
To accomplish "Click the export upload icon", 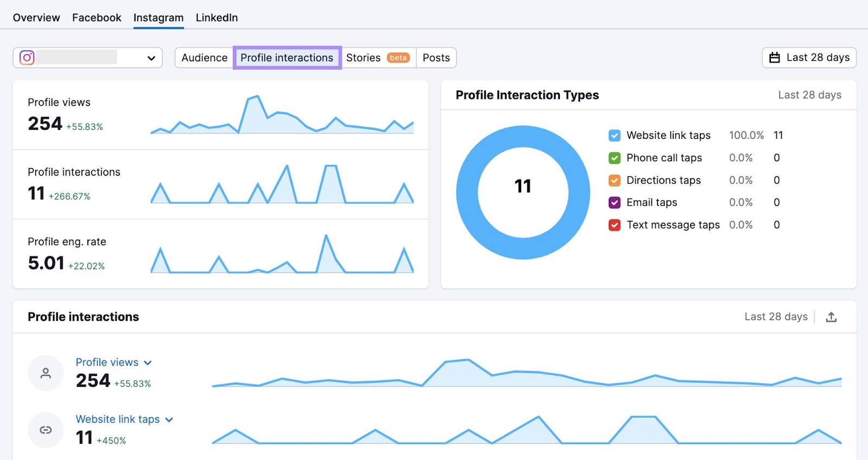I will [831, 317].
